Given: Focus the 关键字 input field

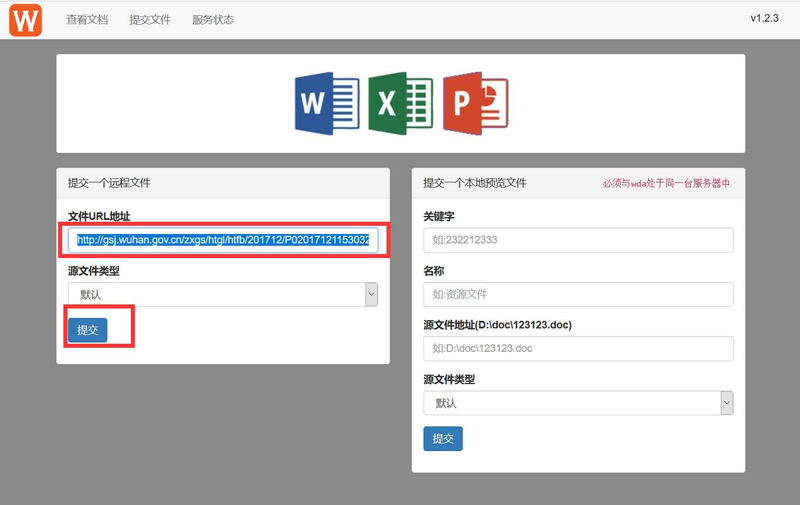Looking at the screenshot, I should click(x=578, y=240).
